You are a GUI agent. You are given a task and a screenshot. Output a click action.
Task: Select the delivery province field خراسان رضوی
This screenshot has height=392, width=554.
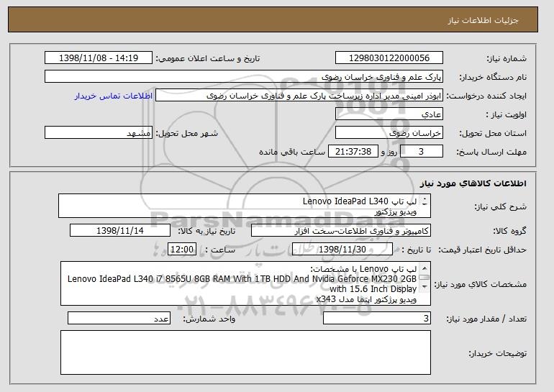point(389,133)
